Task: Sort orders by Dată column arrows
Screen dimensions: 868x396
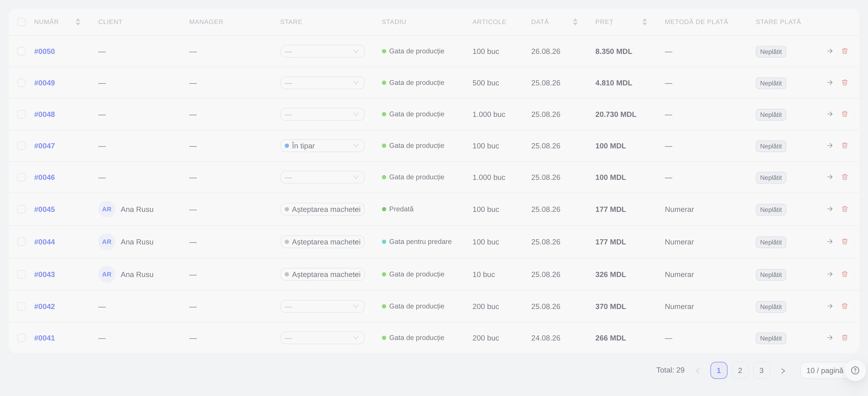Action: point(575,22)
